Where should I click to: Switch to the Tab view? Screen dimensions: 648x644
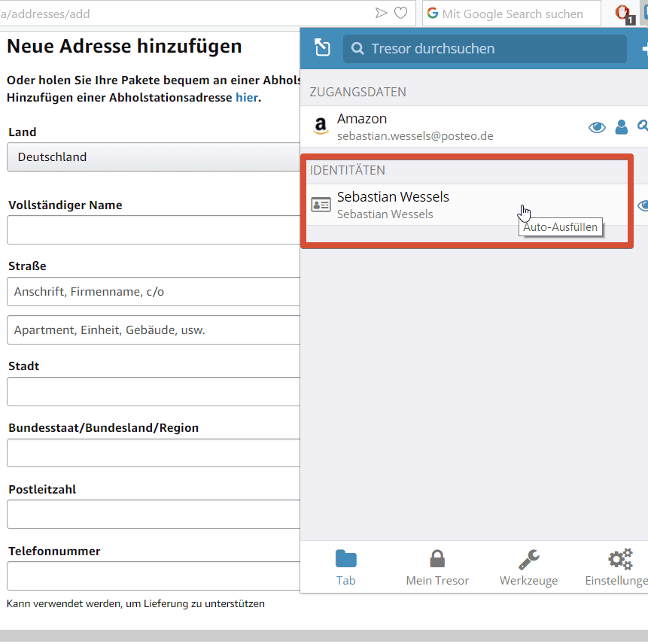point(346,567)
